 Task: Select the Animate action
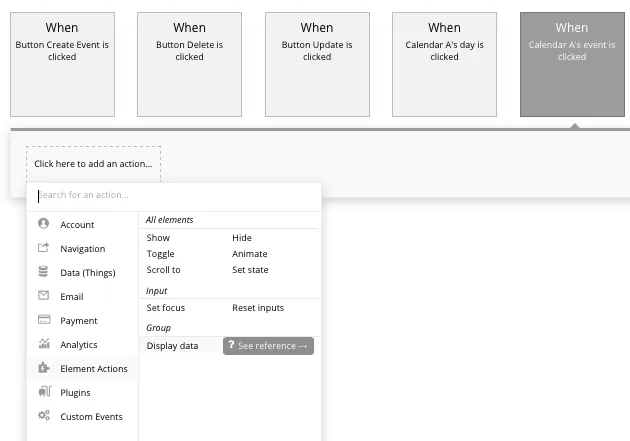(250, 254)
